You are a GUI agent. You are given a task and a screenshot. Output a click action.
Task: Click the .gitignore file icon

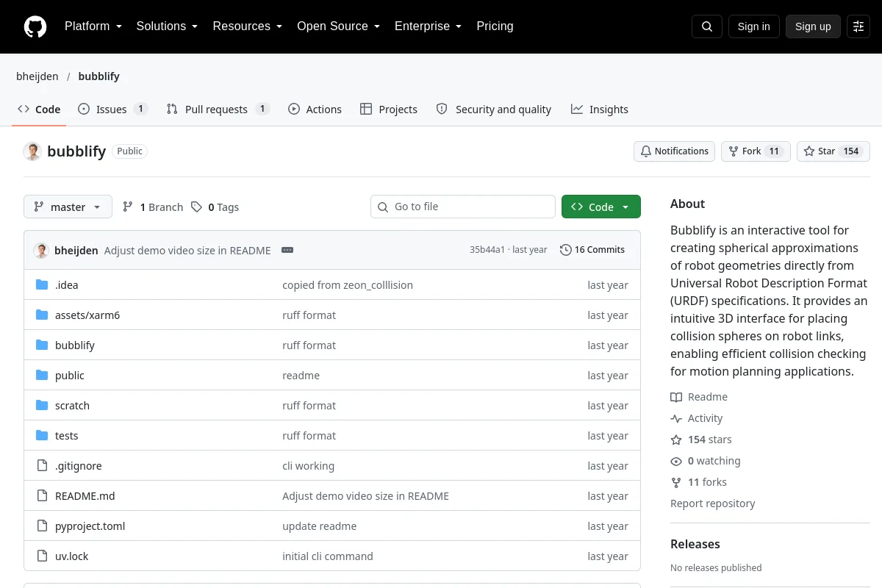click(42, 466)
